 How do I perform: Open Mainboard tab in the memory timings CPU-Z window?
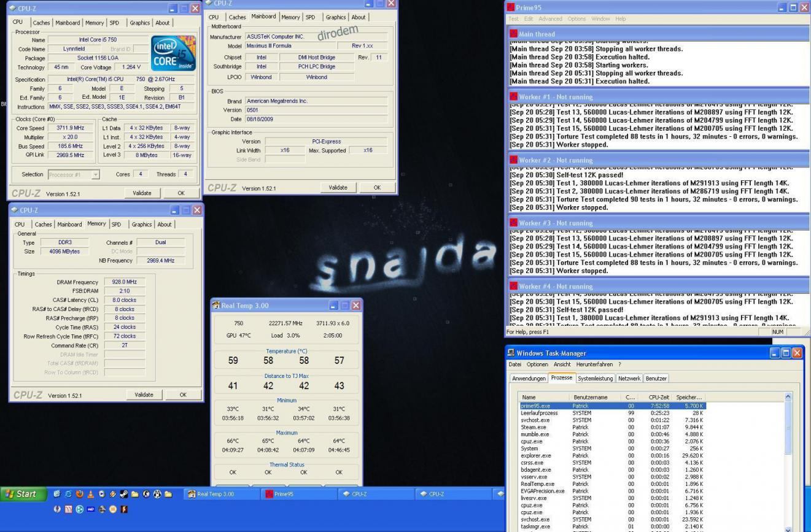click(69, 225)
